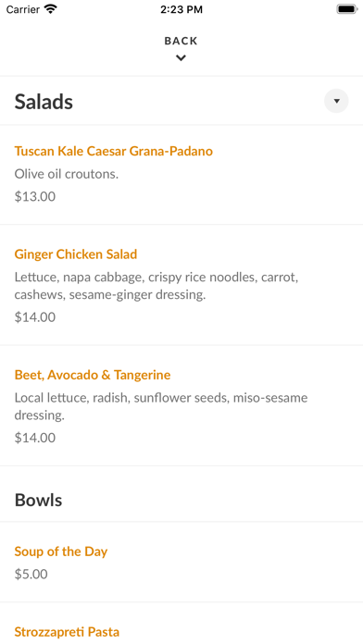Open Soup of the Day item
363x644 pixels.
point(61,551)
